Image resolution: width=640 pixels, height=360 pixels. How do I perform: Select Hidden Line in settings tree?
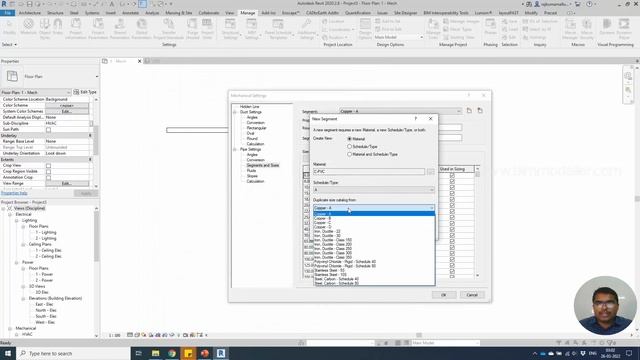point(249,107)
